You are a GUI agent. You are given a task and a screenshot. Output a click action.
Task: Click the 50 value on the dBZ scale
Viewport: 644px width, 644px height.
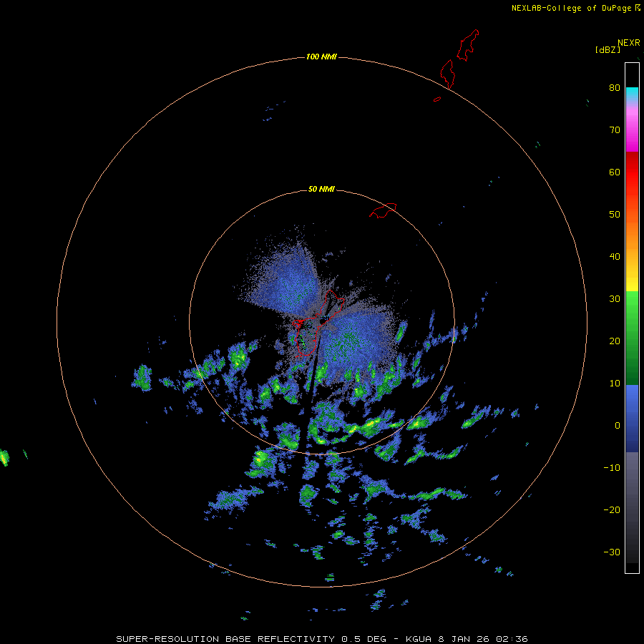[615, 215]
